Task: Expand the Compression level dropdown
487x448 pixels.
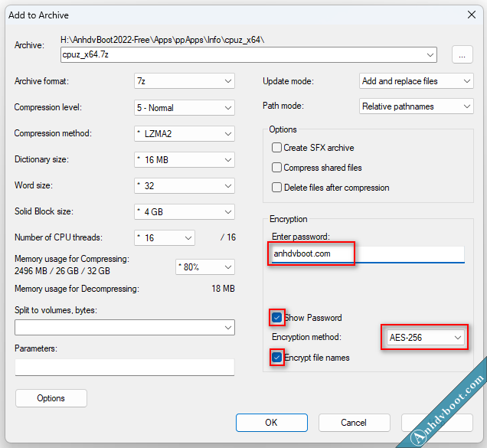Action: (185, 107)
